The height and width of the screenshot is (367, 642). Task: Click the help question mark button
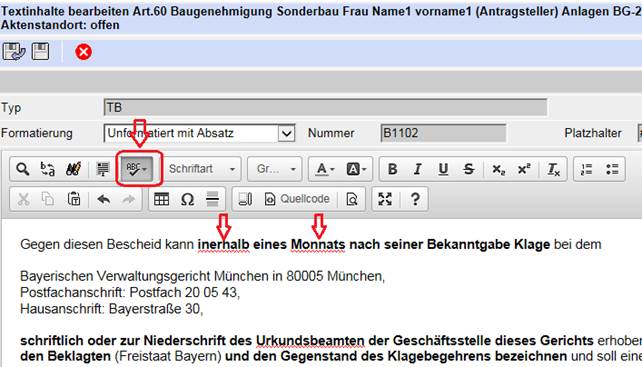click(415, 199)
